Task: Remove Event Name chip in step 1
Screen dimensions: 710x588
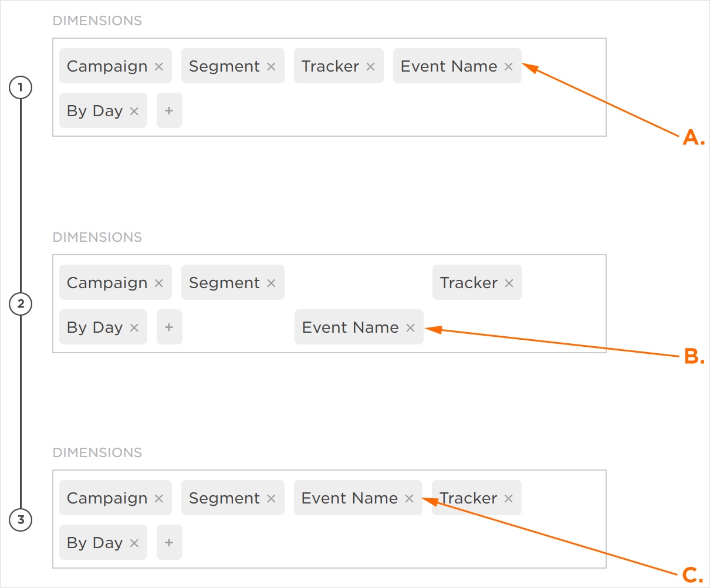Action: point(509,67)
